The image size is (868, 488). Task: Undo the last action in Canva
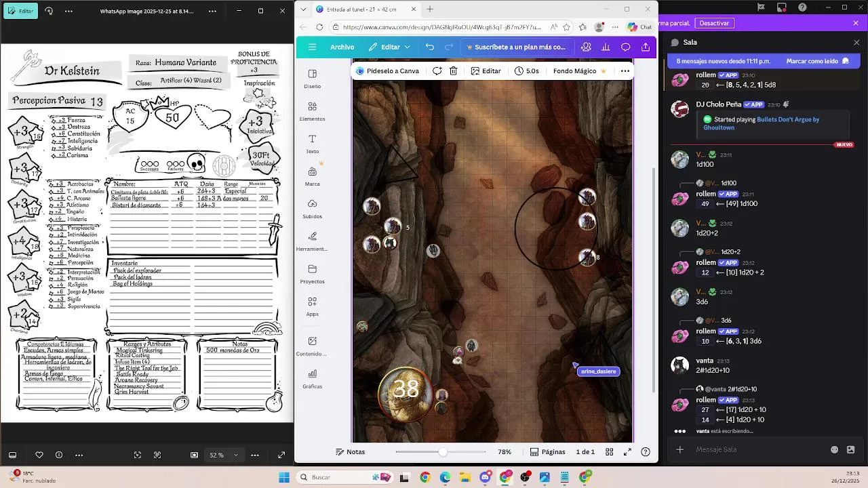pos(430,47)
